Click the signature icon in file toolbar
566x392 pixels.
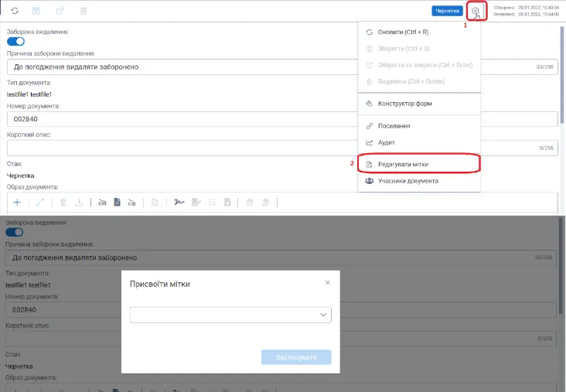(179, 202)
